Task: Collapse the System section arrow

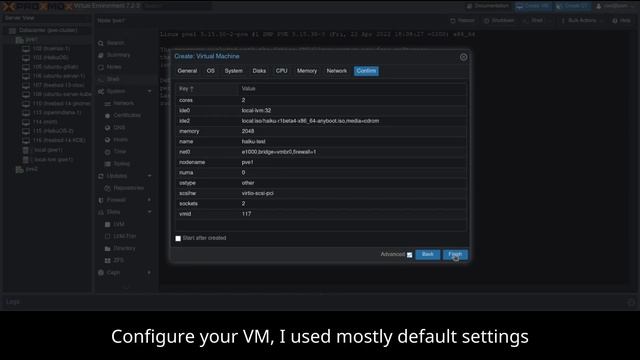Action: pyautogui.click(x=149, y=91)
